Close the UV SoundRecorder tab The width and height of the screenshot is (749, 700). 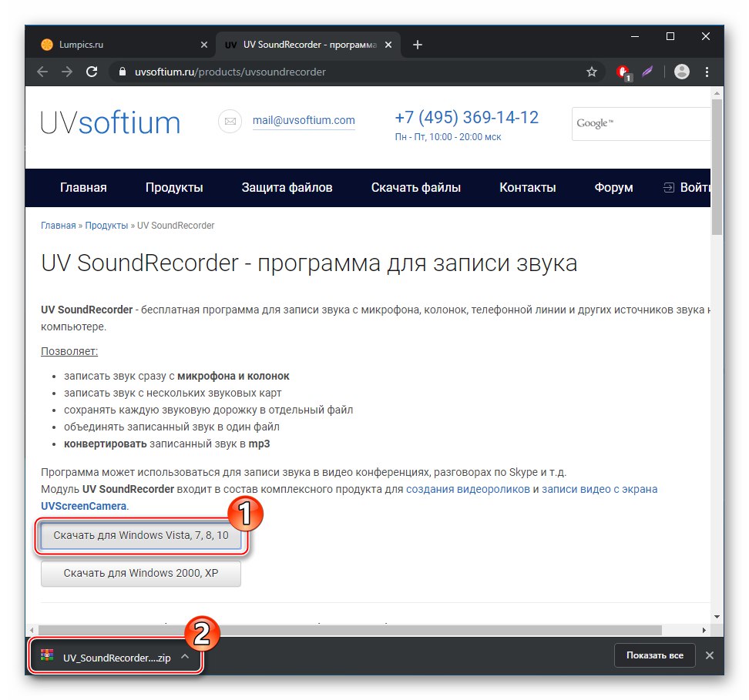tap(388, 45)
